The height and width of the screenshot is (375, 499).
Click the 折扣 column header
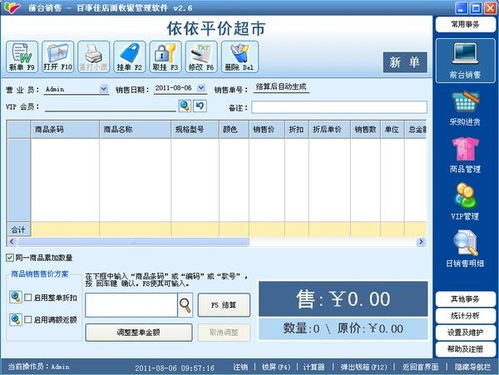[x=297, y=130]
